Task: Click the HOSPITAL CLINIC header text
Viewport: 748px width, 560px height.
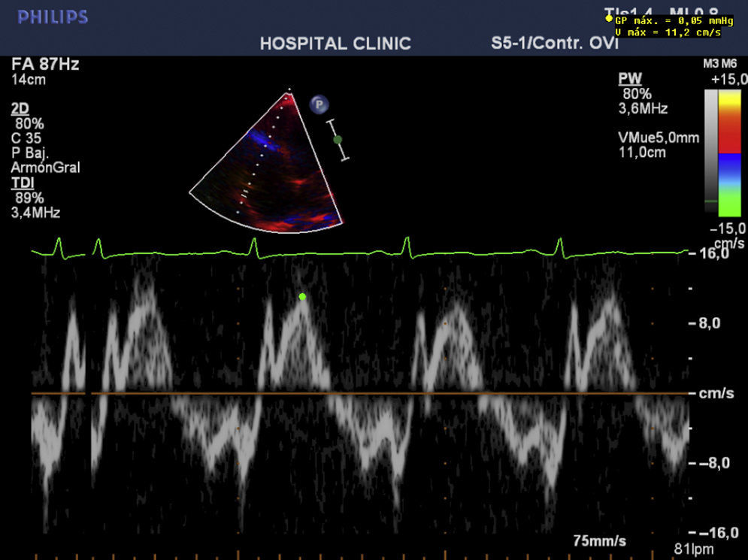Action: click(x=335, y=44)
